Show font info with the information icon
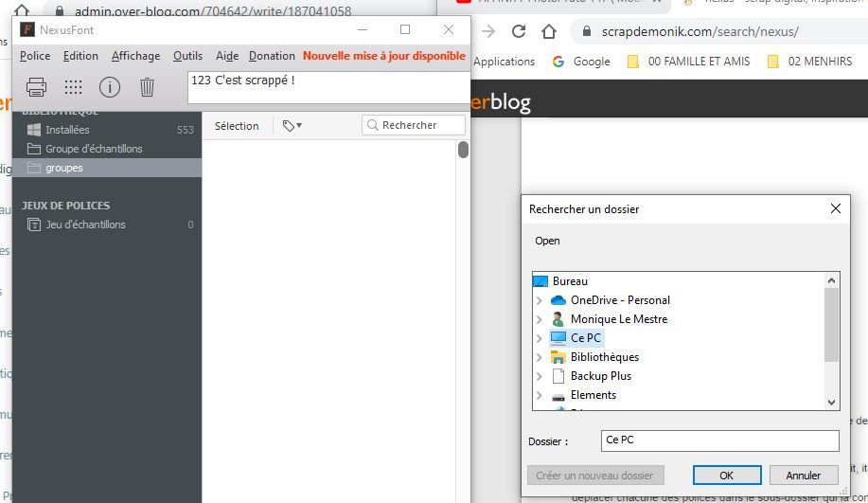Image resolution: width=868 pixels, height=503 pixels. pos(110,87)
